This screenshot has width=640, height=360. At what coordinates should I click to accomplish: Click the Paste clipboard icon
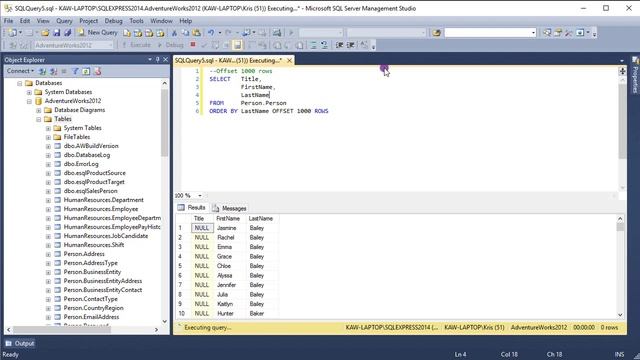(197, 33)
